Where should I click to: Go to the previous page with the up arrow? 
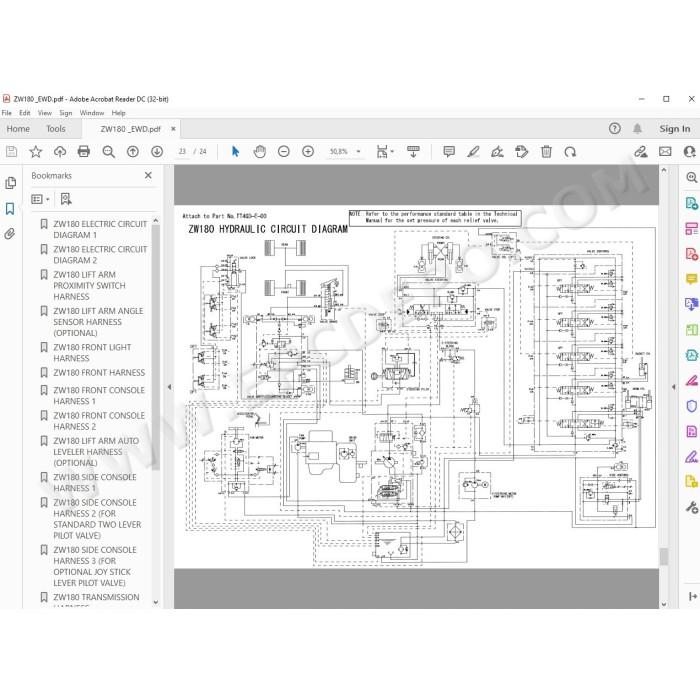133,152
